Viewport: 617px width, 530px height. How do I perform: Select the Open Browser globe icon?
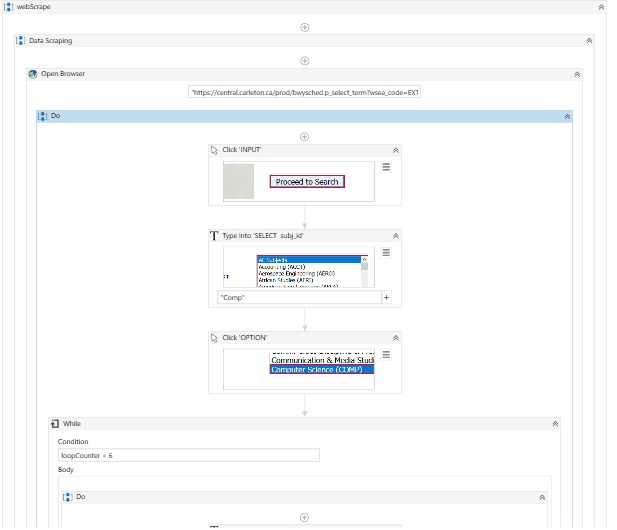pos(33,74)
